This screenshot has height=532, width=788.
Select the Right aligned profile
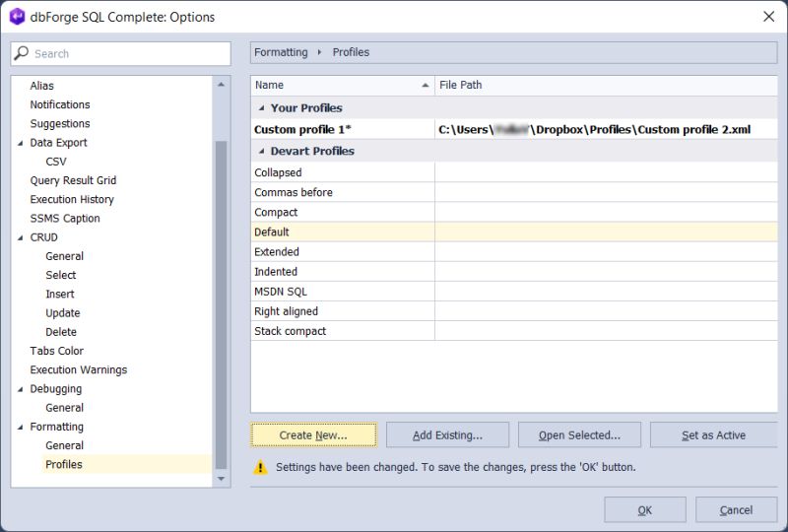(x=513, y=311)
